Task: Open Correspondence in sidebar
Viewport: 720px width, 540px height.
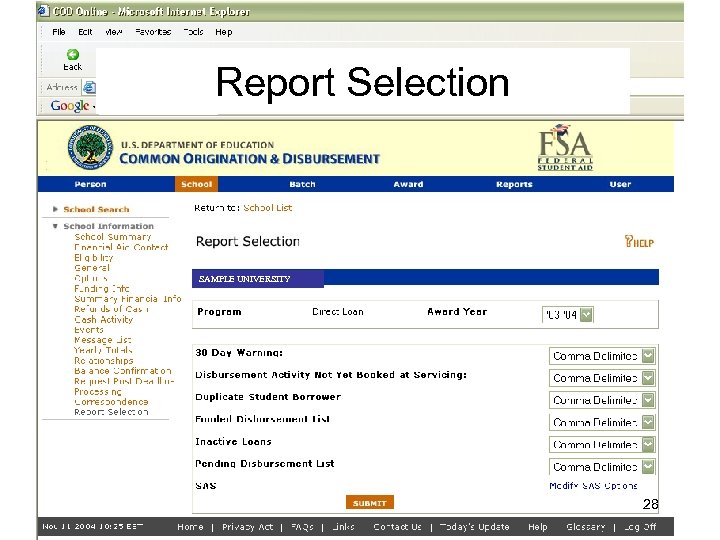Action: tap(111, 402)
